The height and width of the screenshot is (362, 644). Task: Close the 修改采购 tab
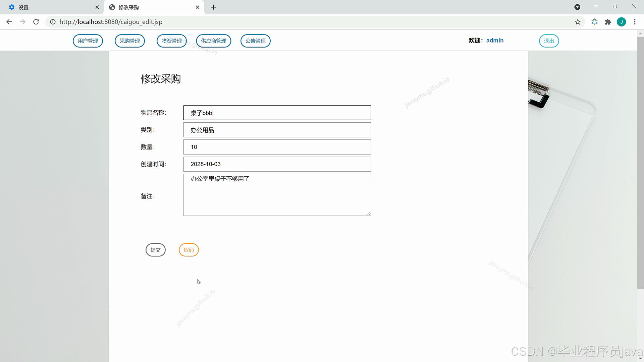coord(198,7)
